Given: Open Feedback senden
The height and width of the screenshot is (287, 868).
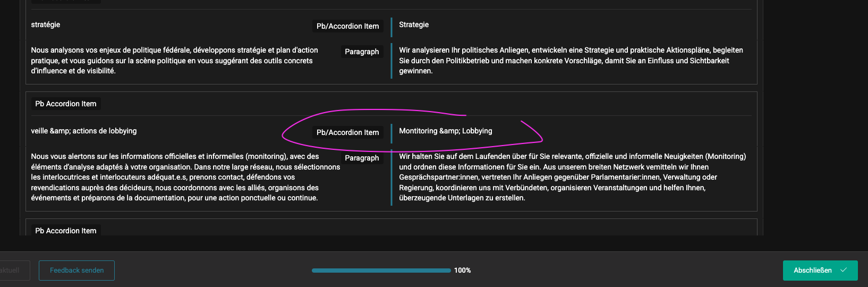Looking at the screenshot, I should (76, 271).
